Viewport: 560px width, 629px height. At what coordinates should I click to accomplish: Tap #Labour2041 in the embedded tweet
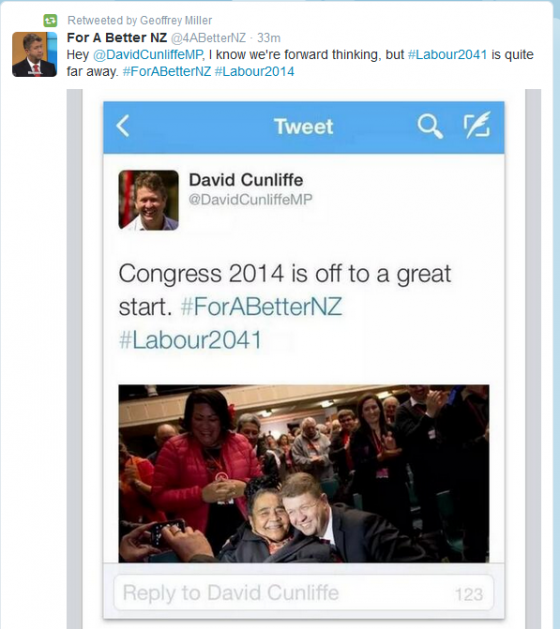[190, 340]
